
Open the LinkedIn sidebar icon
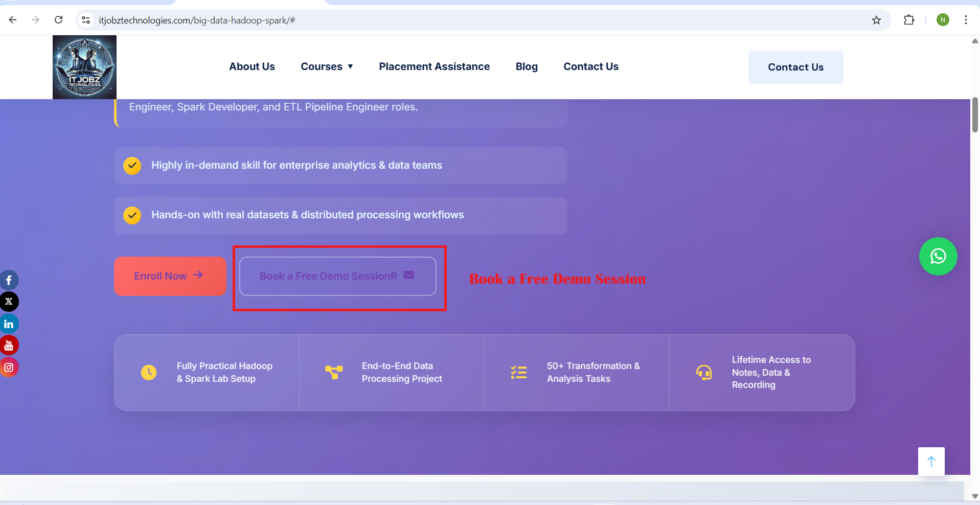9,324
